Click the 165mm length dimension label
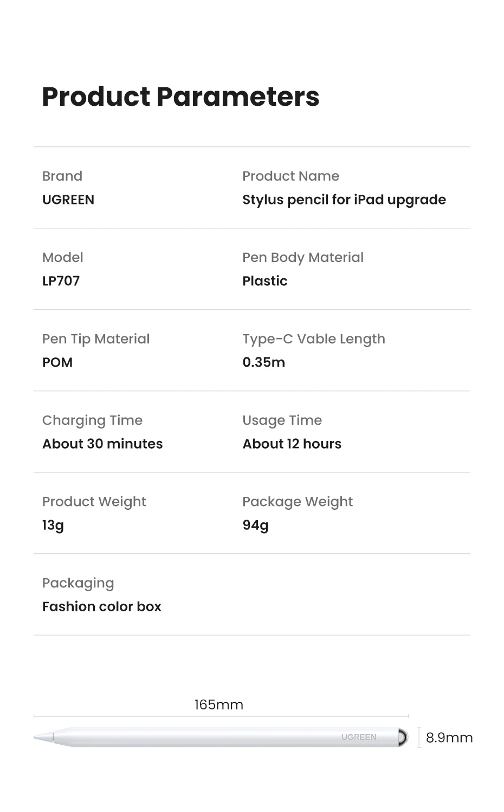This screenshot has height=812, width=504. click(219, 705)
